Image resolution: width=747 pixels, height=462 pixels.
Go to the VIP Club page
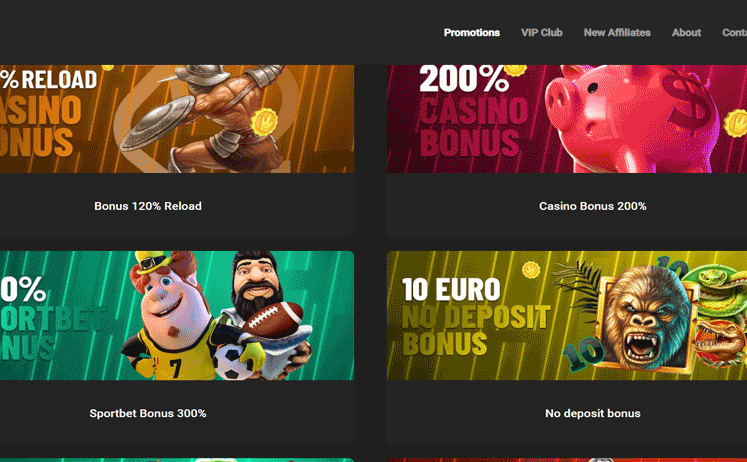click(542, 32)
